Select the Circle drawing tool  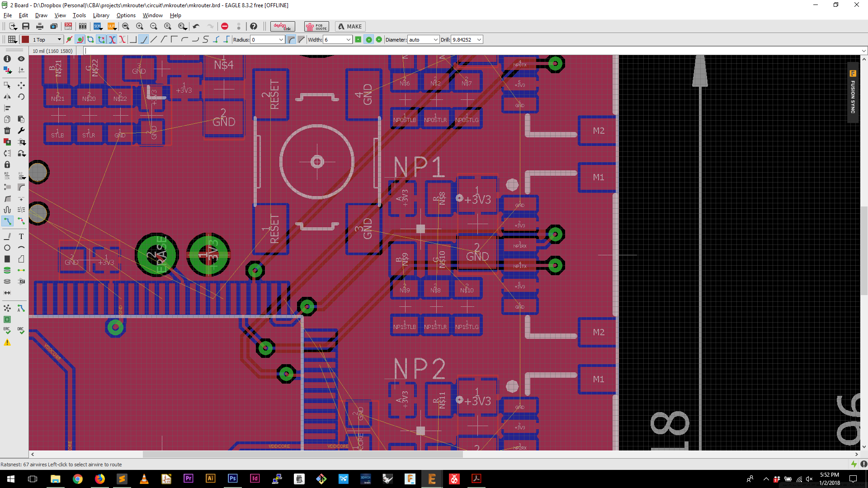7,248
